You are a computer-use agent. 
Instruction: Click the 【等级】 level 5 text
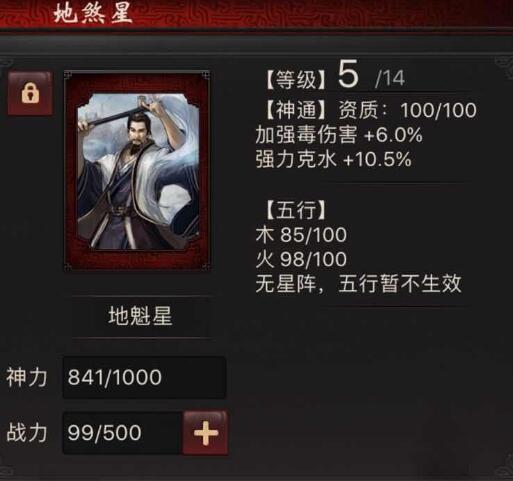click(x=312, y=76)
